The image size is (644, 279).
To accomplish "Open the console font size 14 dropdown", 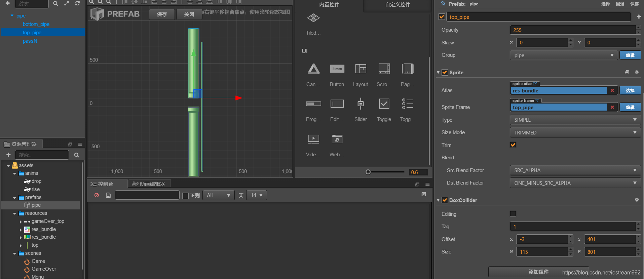I will 257,195.
